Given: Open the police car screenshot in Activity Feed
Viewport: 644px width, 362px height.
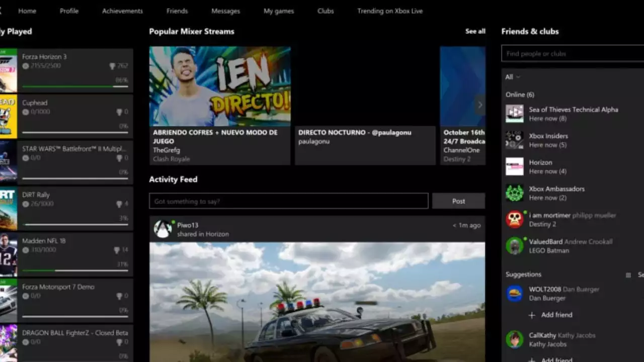Looking at the screenshot, I should click(317, 302).
